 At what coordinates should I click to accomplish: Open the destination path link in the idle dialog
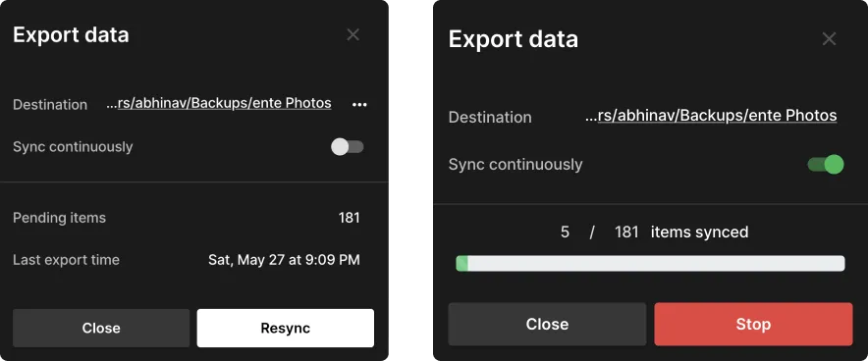coord(219,103)
